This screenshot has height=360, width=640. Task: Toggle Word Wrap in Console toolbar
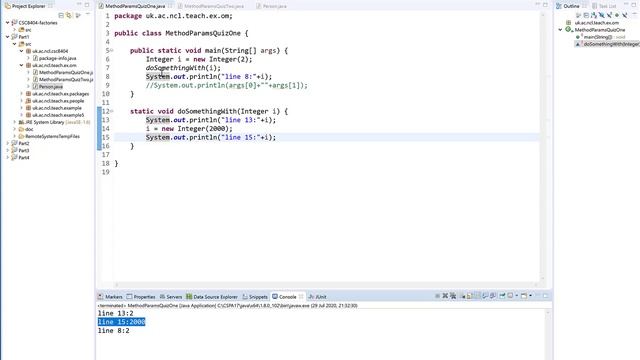(476, 296)
